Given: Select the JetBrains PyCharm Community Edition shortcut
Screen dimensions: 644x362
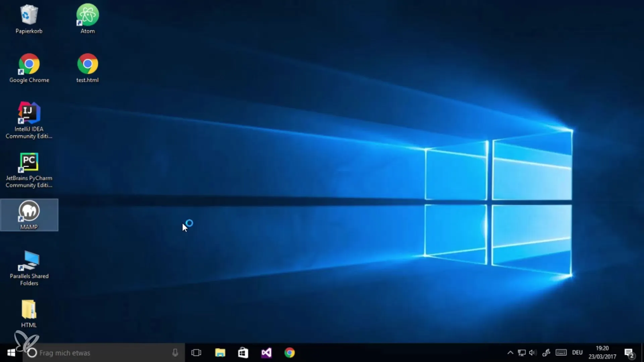Looking at the screenshot, I should pos(29,170).
